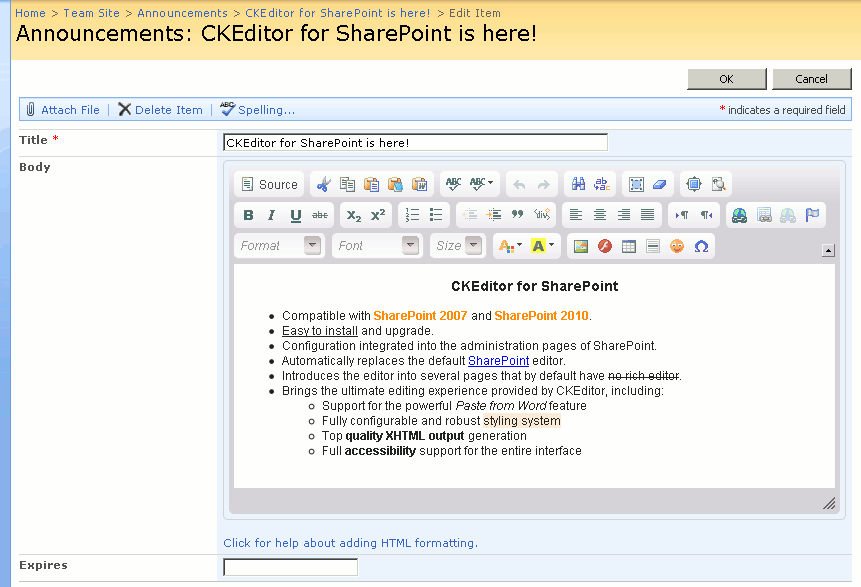Click the Paste clipboard icon
Image resolution: width=861 pixels, height=587 pixels.
pos(371,185)
